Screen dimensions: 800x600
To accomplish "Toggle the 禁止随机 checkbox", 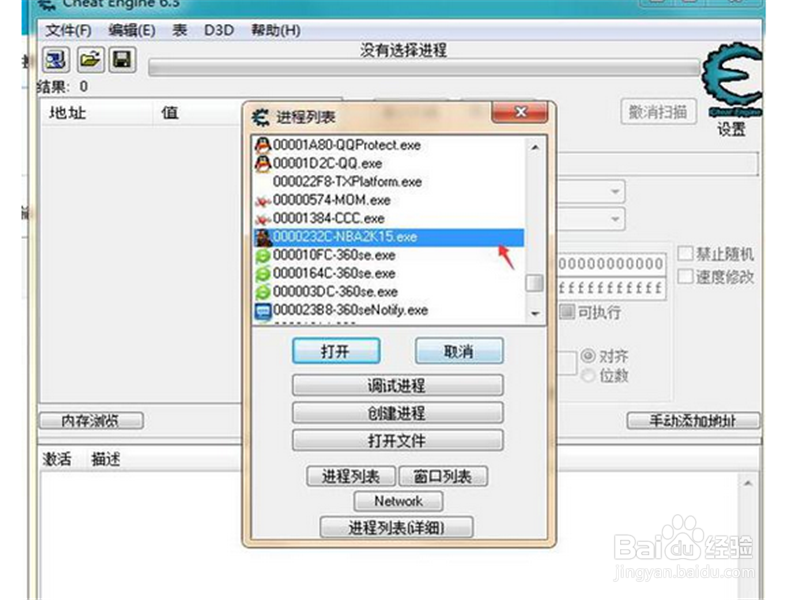I will [x=685, y=253].
